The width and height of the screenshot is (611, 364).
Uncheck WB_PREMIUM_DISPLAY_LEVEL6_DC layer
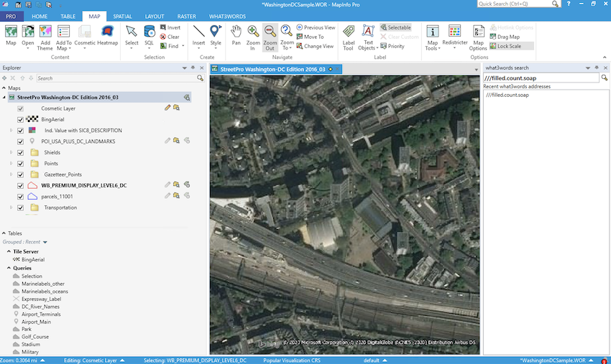[x=20, y=186]
